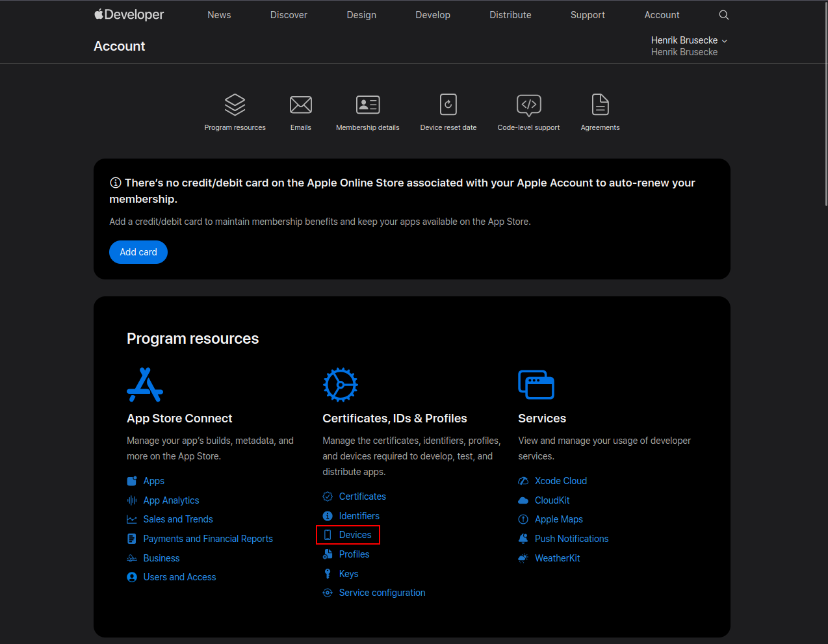Click the gear icon beside Service configuration
Viewport: 828px width, 644px height.
pyautogui.click(x=328, y=593)
